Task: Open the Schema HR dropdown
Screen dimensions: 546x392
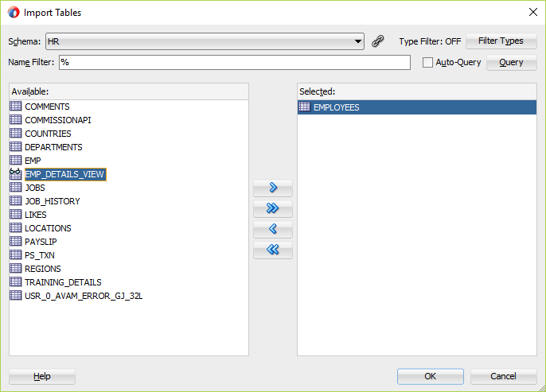Action: point(205,41)
